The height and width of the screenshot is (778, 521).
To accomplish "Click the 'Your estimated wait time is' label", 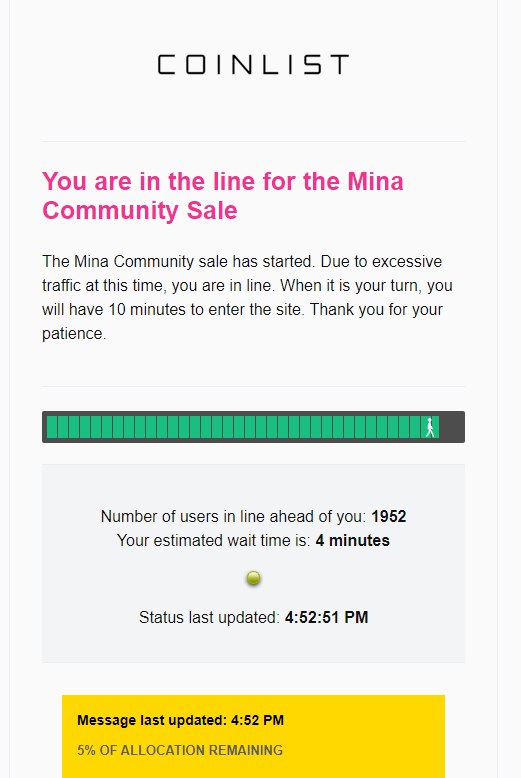I will coord(214,540).
